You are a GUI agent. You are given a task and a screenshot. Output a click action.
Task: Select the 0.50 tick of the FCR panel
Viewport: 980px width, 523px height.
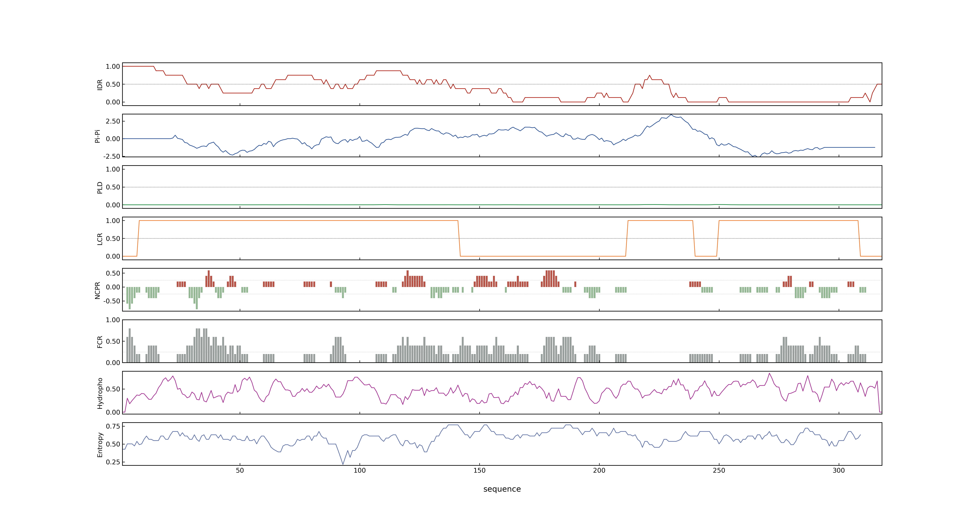113,341
